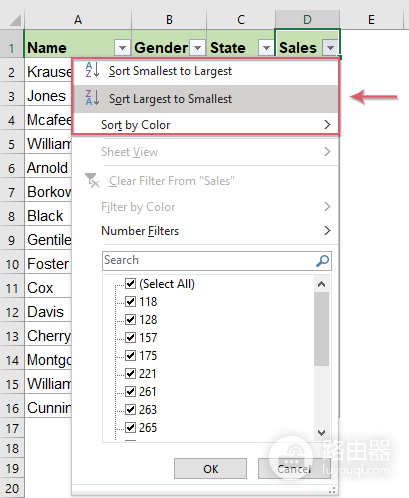This screenshot has width=409, height=498.
Task: Confirm with the OK button
Action: pos(210,469)
